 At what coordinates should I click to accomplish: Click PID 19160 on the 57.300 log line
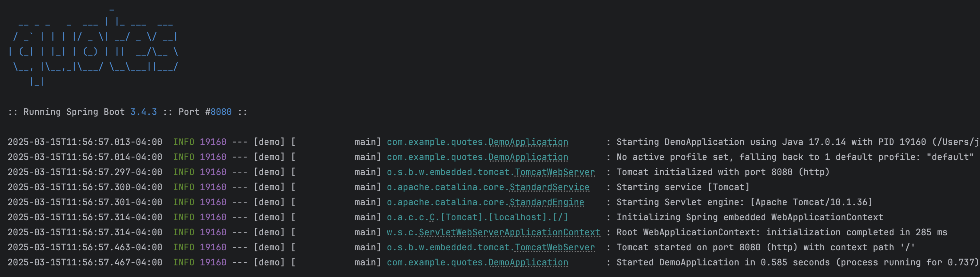213,187
